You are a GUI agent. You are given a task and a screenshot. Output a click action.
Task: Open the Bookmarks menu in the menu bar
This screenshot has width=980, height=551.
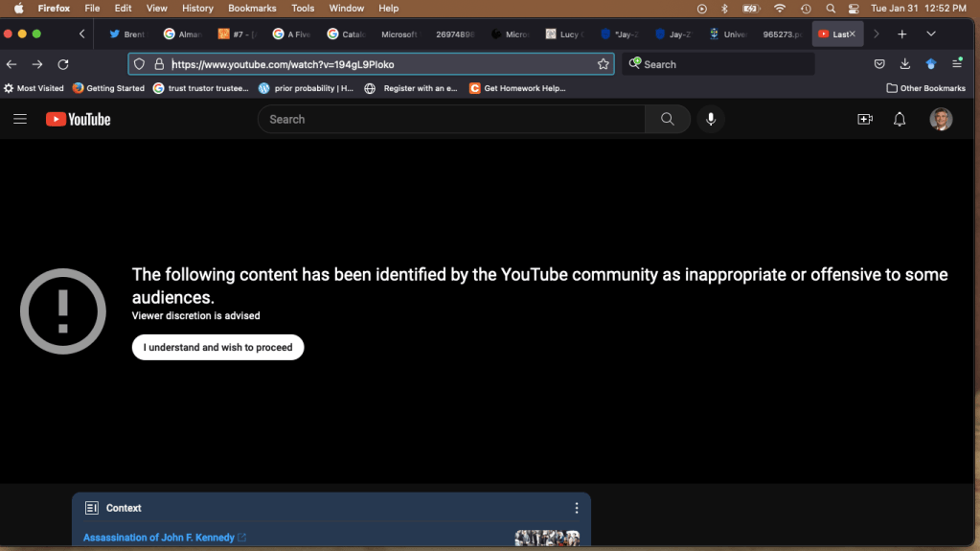(x=252, y=9)
